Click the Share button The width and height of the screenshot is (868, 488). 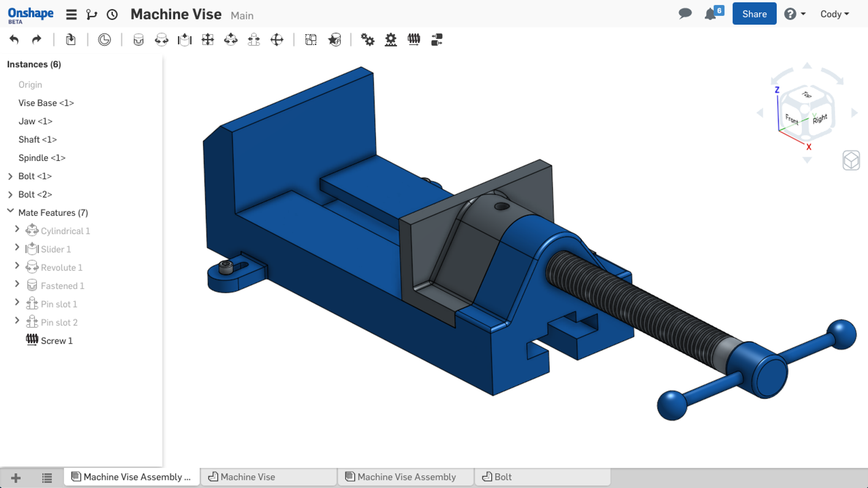tap(754, 14)
